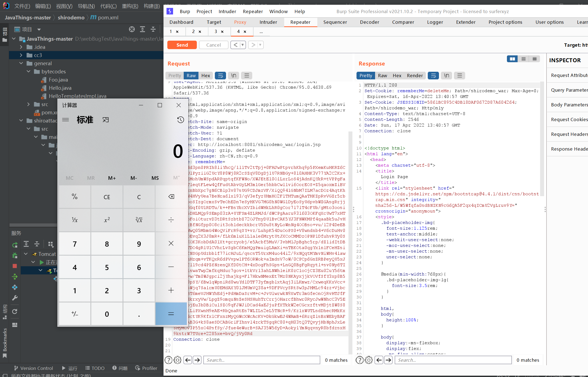588x377 pixels.
Task: Collapse the bytecodes folder
Action: 28,71
